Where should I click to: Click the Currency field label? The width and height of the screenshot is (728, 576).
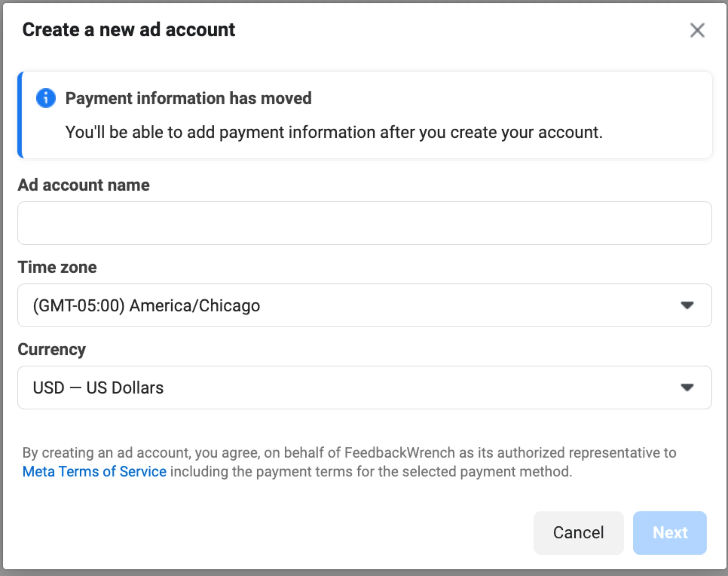pos(52,349)
